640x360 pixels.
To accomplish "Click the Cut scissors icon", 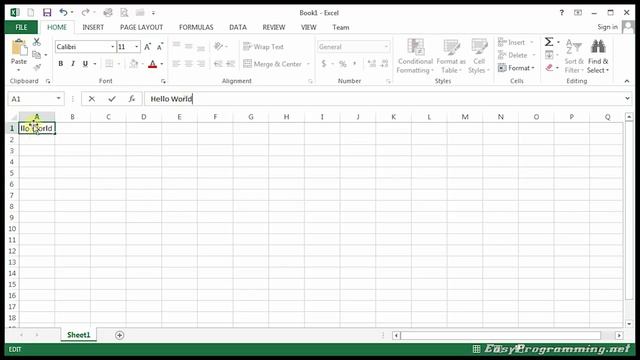I will coord(37,42).
